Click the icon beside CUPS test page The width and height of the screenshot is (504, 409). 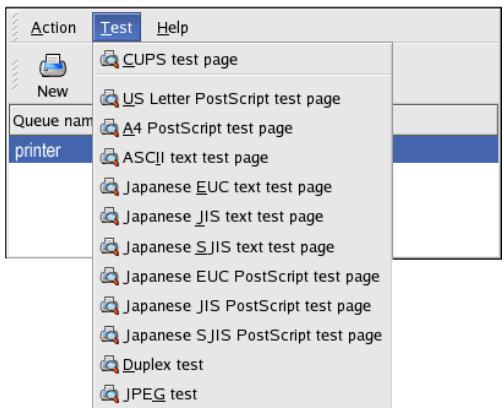[x=110, y=60]
